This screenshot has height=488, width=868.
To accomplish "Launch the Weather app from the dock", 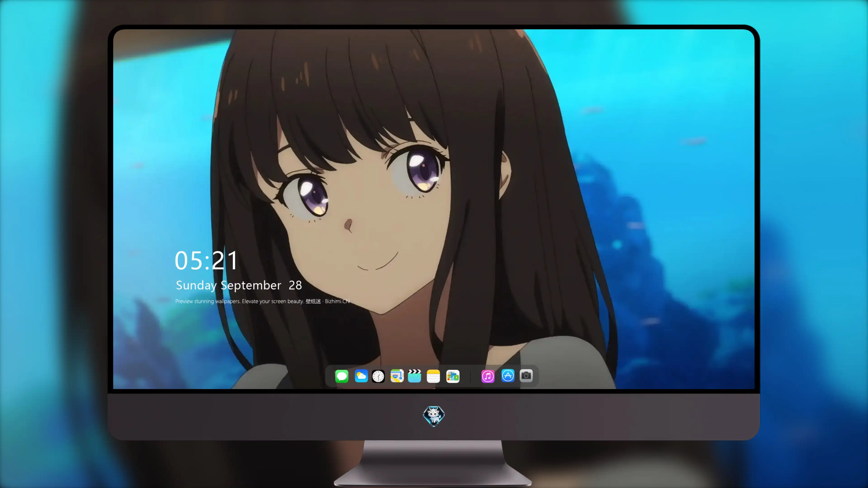I will (x=361, y=376).
